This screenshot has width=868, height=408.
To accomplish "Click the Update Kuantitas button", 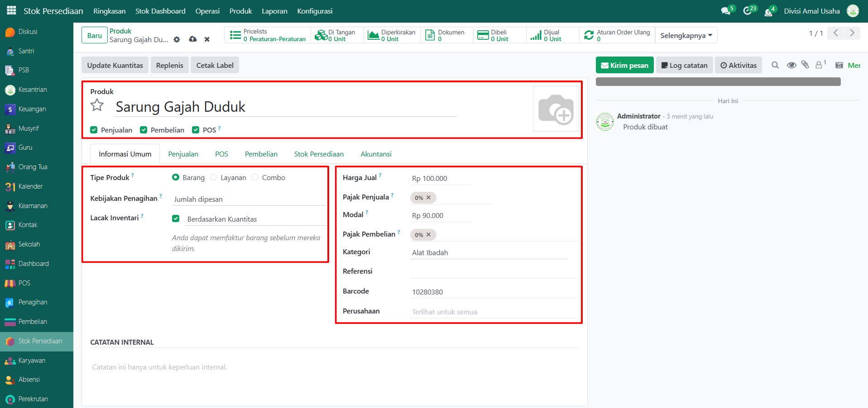I will tap(115, 65).
